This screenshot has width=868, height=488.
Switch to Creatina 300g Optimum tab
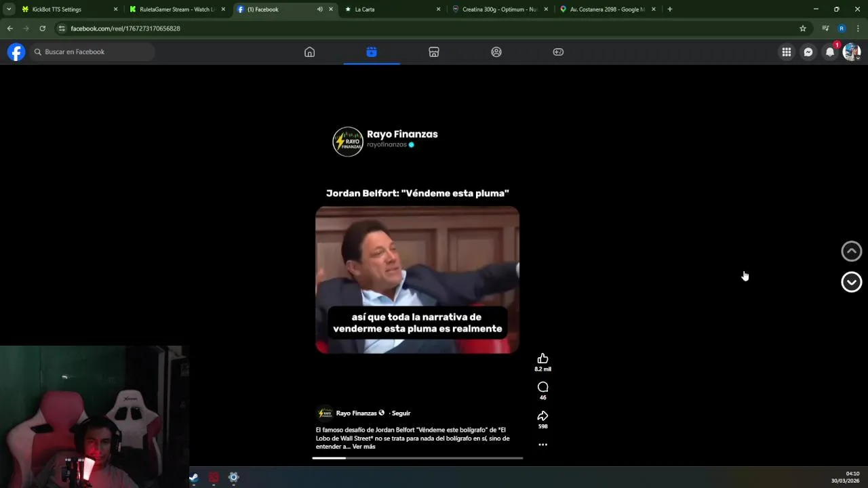click(x=499, y=9)
